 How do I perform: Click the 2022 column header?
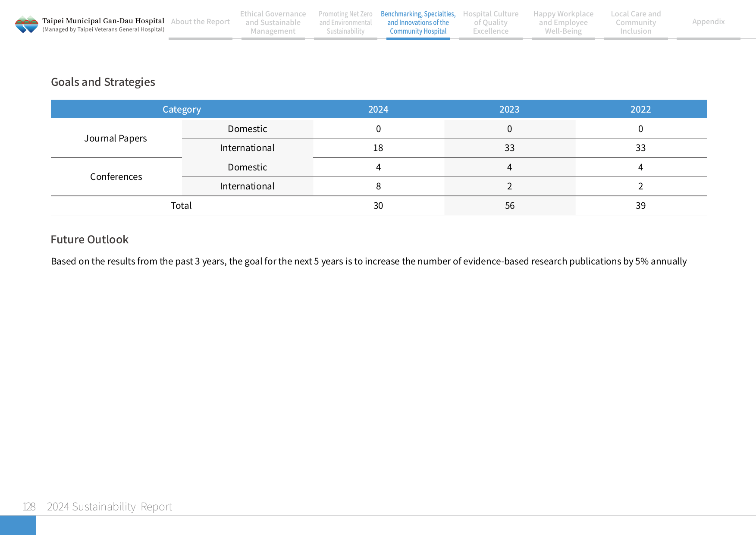coord(640,109)
